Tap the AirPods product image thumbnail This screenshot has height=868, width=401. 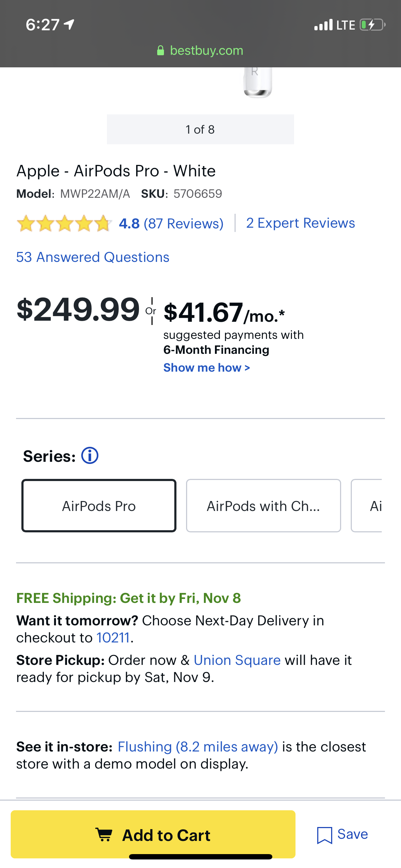point(257,82)
